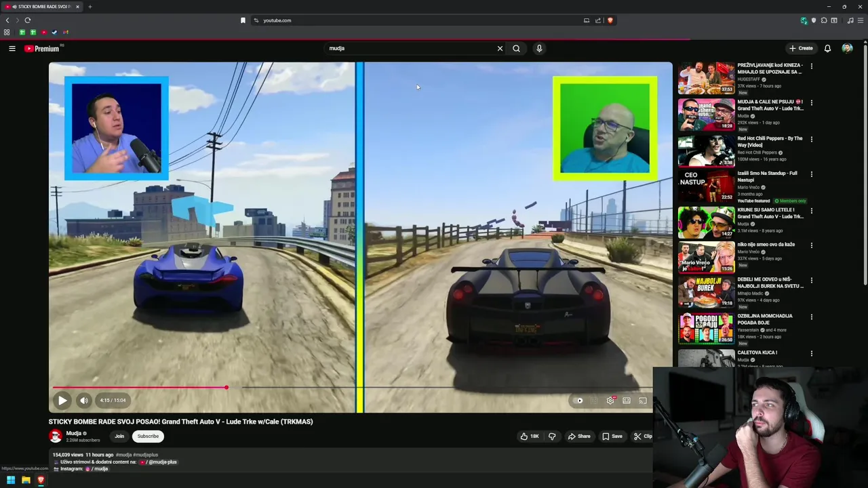Open apps grid in bookmarks bar
This screenshot has width=868, height=488.
7,32
